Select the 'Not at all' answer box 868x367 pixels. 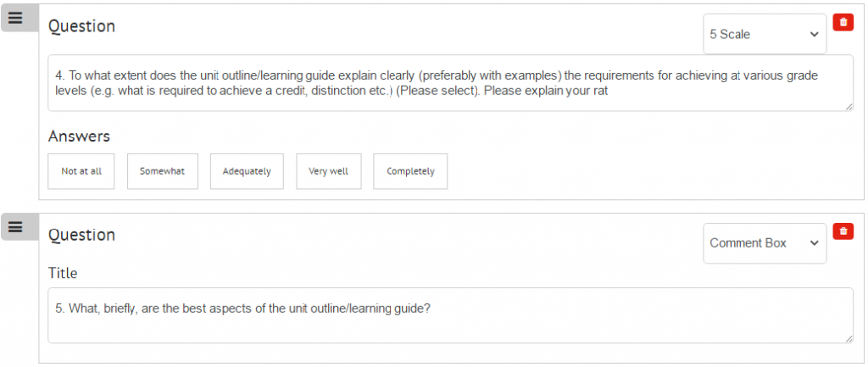81,171
